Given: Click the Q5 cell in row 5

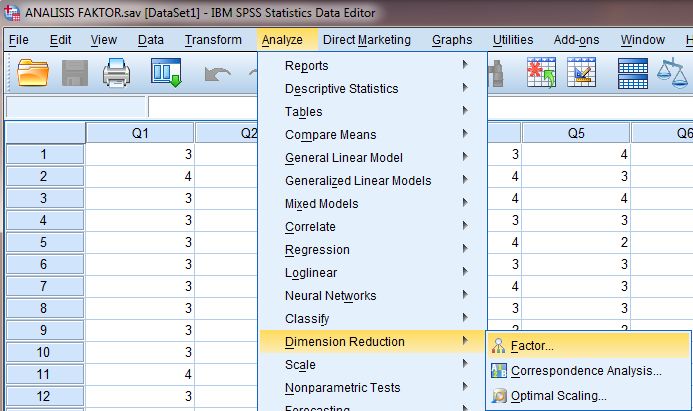Looking at the screenshot, I should (576, 242).
